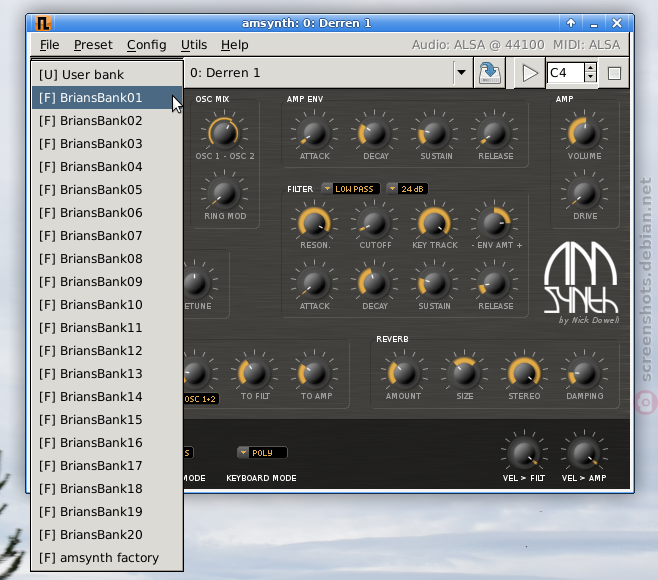Open the OSC 1+2 LFO target dropdown
Screen dimensions: 658x580
[201, 399]
